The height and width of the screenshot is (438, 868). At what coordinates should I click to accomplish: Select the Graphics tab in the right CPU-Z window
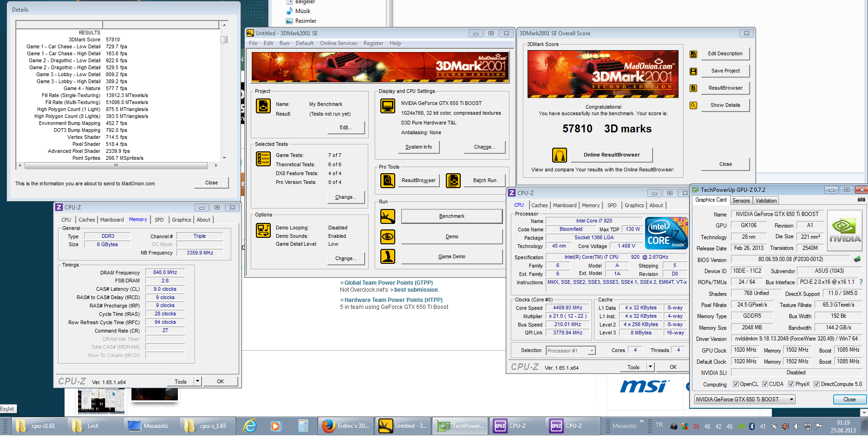click(634, 205)
